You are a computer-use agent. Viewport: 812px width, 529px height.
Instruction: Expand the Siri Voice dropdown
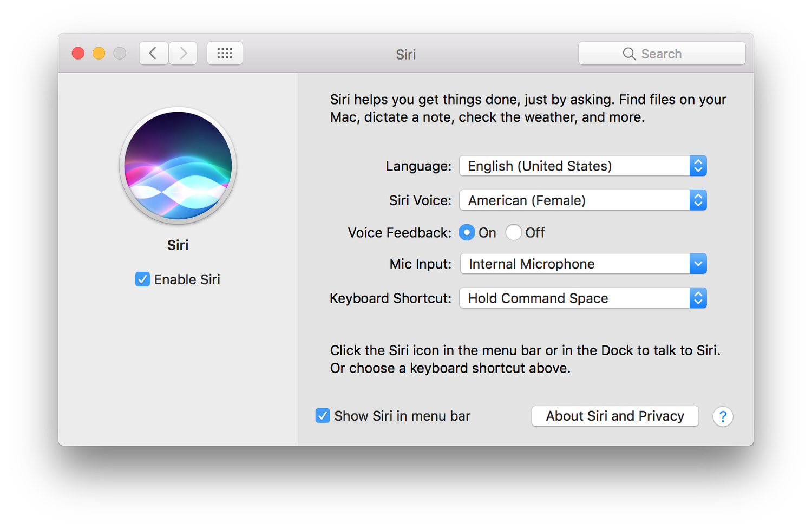(x=582, y=200)
